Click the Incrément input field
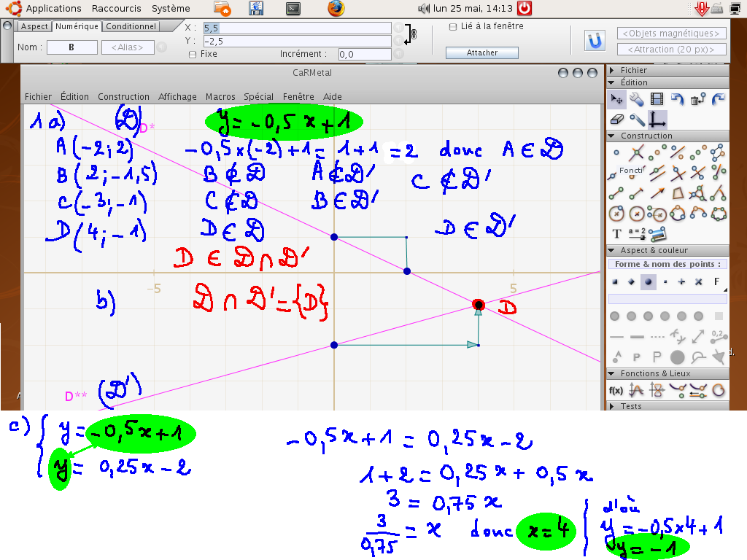 pyautogui.click(x=365, y=54)
